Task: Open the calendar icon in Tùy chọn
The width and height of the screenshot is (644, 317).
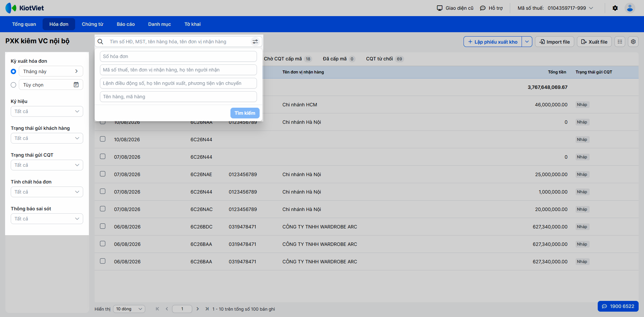Action: pyautogui.click(x=76, y=85)
